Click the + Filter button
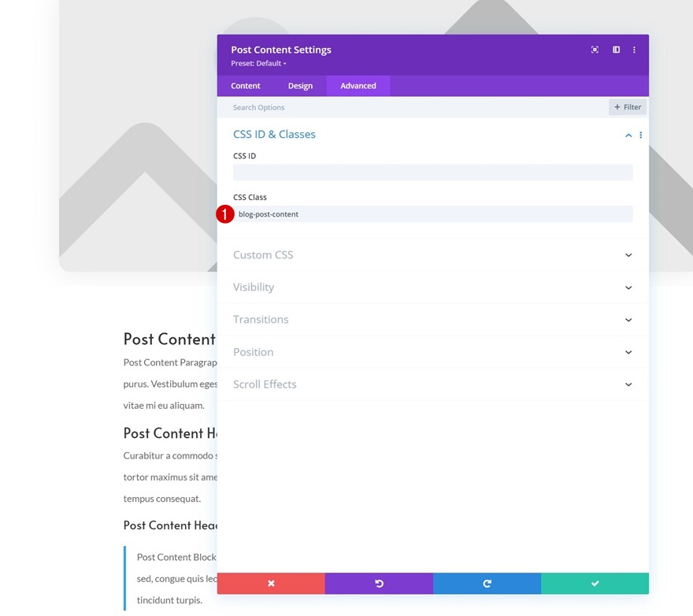693x616 pixels. click(x=628, y=107)
